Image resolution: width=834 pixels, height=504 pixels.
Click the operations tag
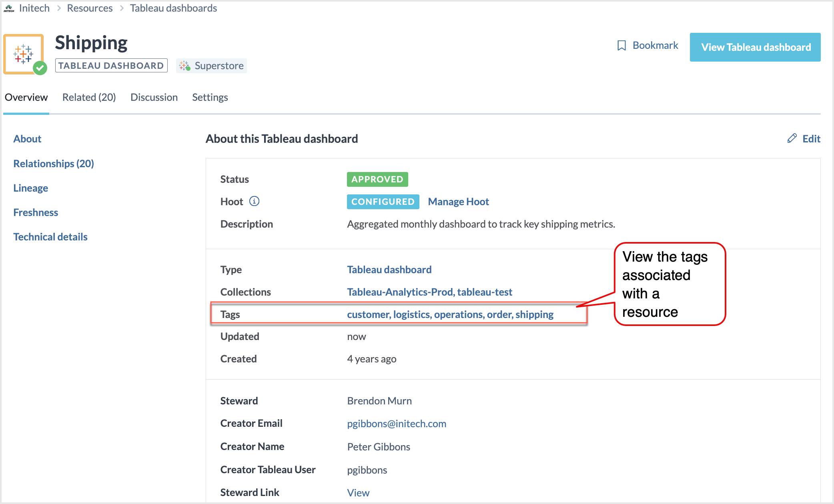pyautogui.click(x=459, y=314)
